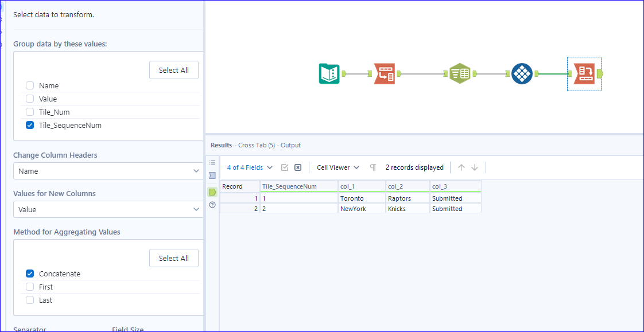Select the blue Tile tool on the canvas
This screenshot has width=644, height=332.
[x=522, y=73]
